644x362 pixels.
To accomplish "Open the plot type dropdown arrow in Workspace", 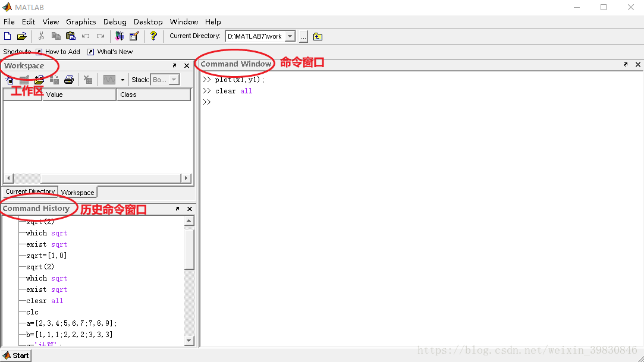I will 122,80.
